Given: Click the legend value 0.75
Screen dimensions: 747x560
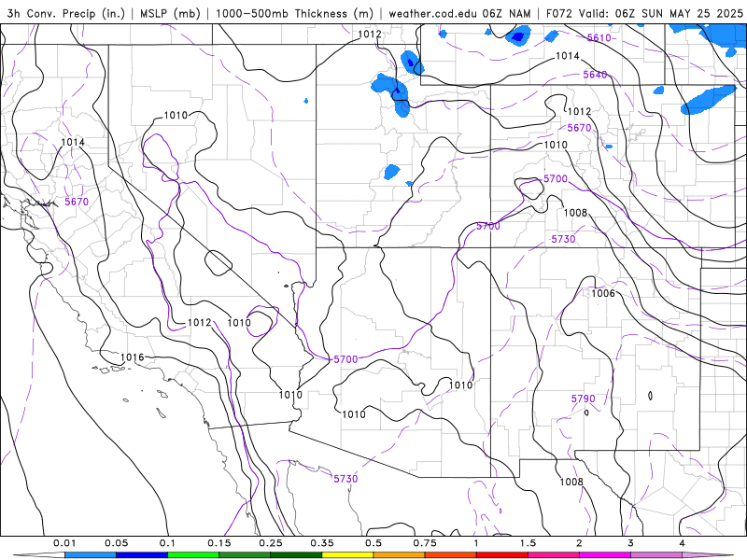Looking at the screenshot, I should (x=425, y=543).
